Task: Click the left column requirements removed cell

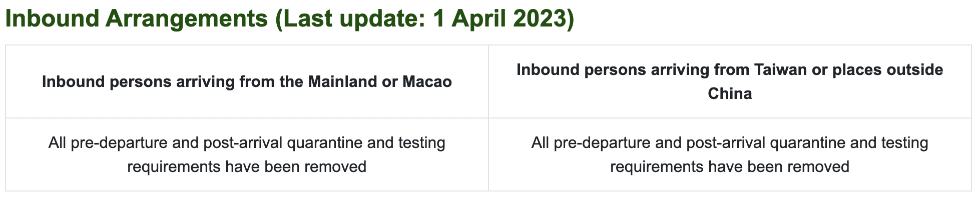Action: (247, 154)
